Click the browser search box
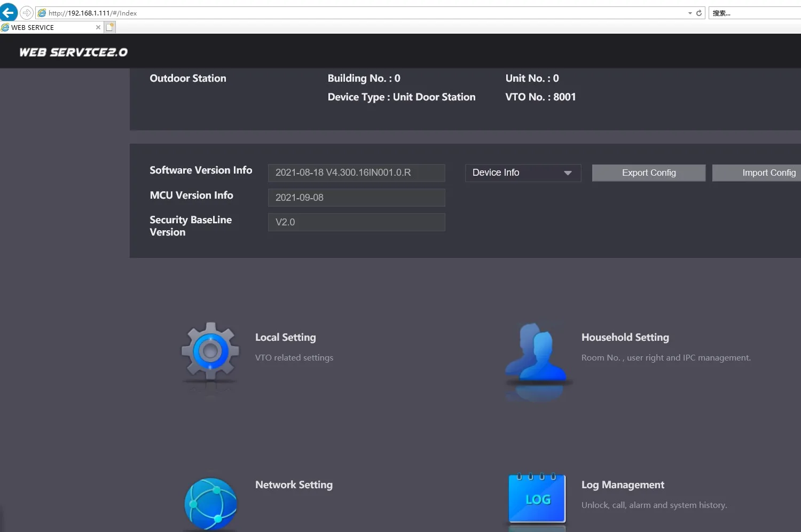801x532 pixels. coord(755,13)
